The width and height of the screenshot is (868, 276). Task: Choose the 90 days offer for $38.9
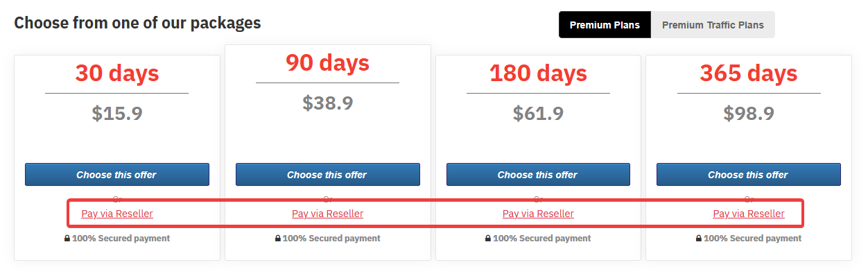(328, 175)
